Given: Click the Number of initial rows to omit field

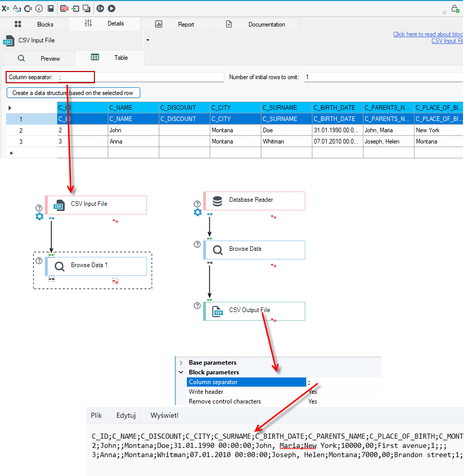Looking at the screenshot, I should pyautogui.click(x=384, y=77).
